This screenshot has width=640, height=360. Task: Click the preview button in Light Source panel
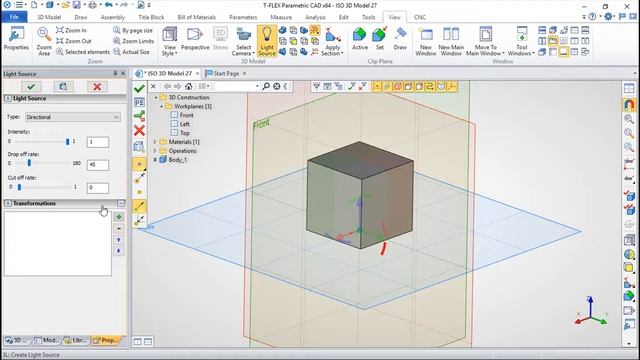click(63, 87)
